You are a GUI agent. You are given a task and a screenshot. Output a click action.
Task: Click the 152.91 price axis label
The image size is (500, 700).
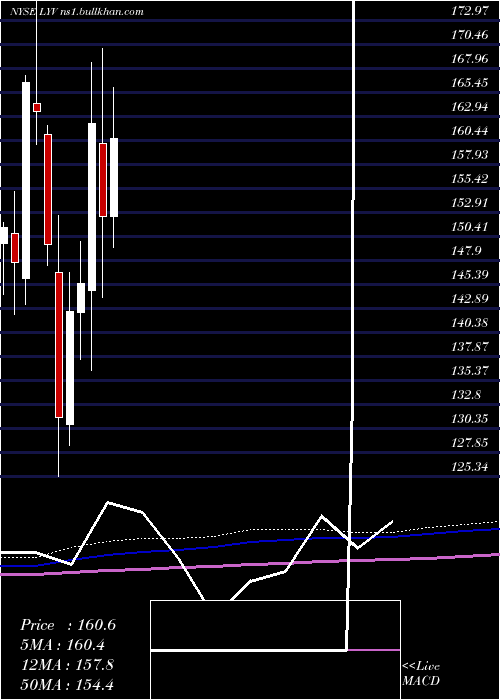470,203
